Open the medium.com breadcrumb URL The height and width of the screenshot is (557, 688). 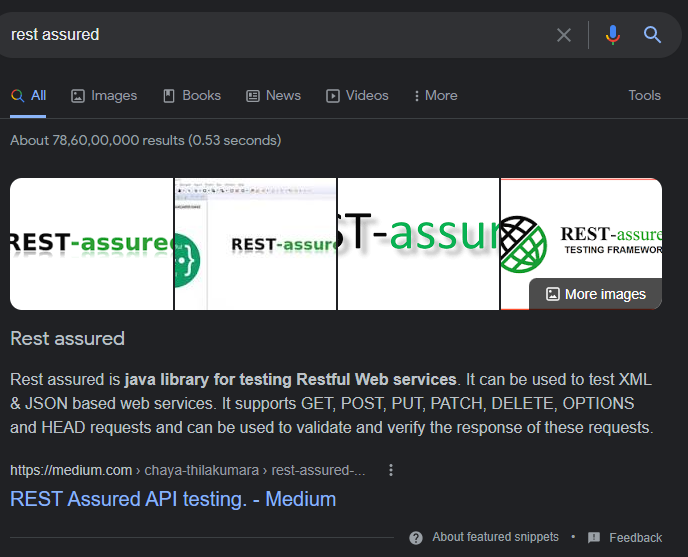[187, 470]
